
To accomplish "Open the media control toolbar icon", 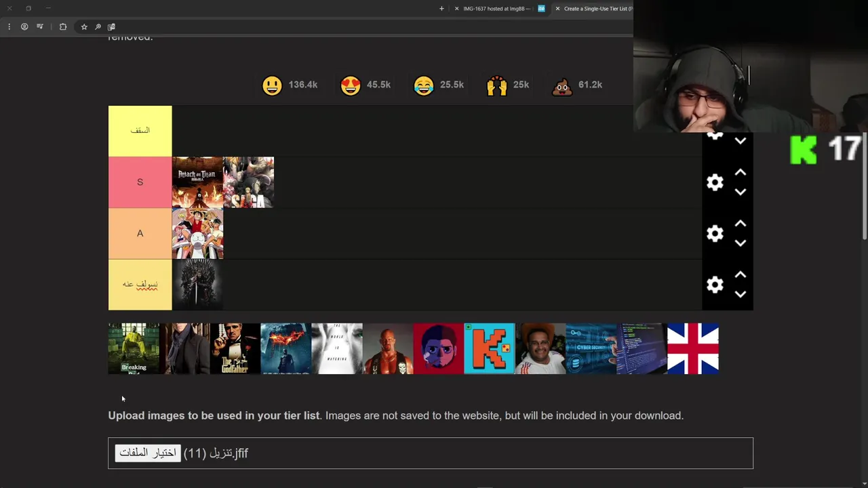I will (x=40, y=26).
